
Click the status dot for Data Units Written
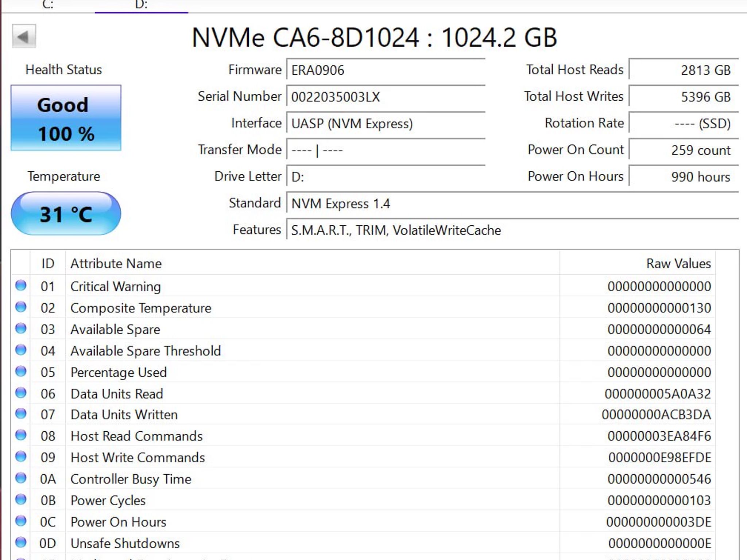click(21, 414)
